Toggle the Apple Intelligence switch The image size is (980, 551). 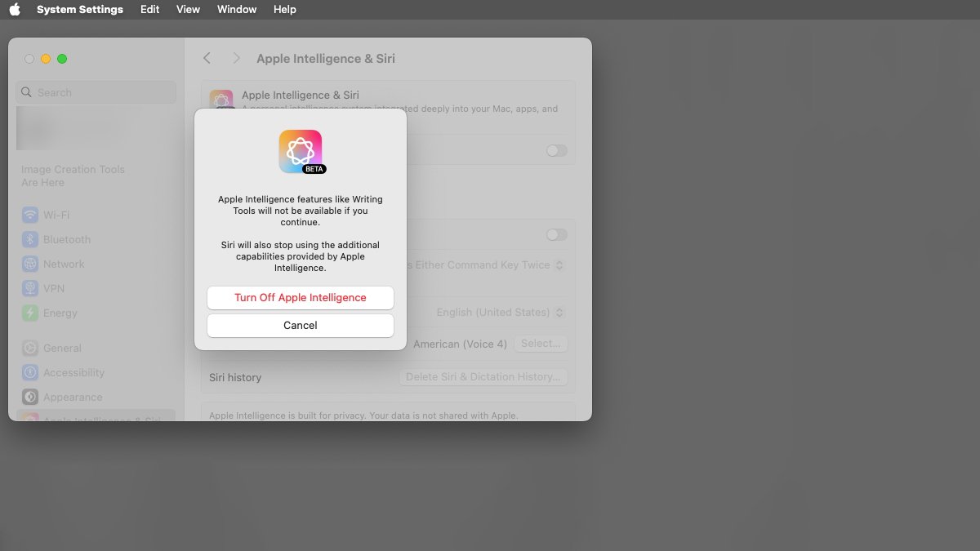[x=556, y=150]
